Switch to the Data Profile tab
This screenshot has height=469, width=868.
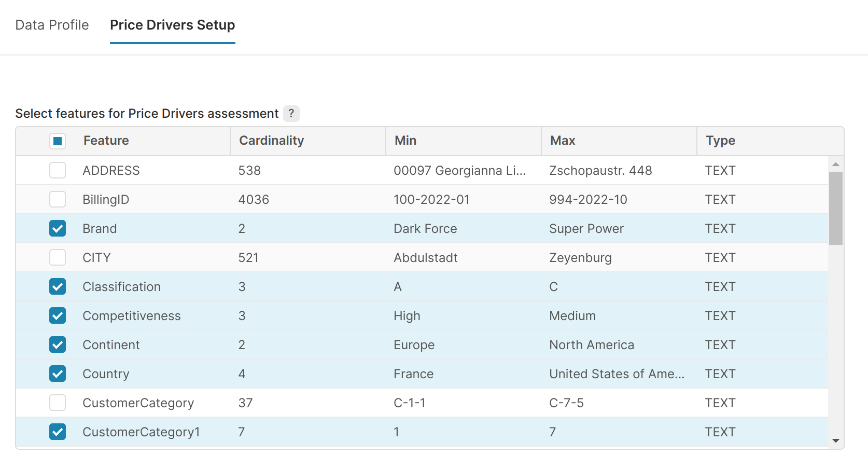click(52, 25)
